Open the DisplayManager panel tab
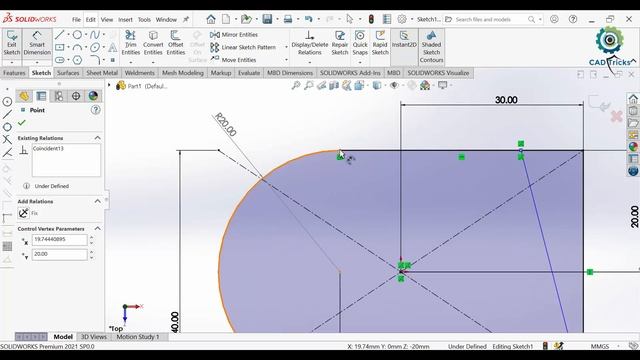The width and height of the screenshot is (640, 360). pos(93,96)
